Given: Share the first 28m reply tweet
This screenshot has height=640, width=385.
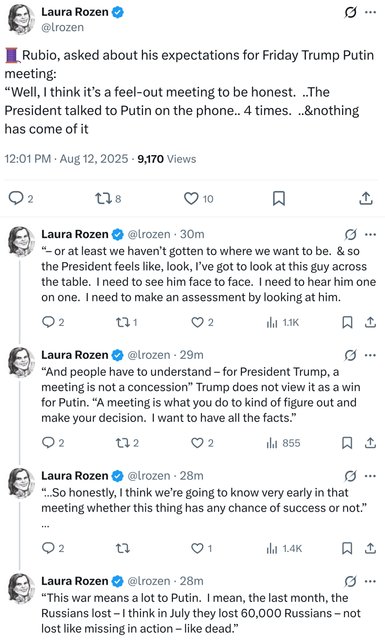Looking at the screenshot, I should (x=370, y=548).
